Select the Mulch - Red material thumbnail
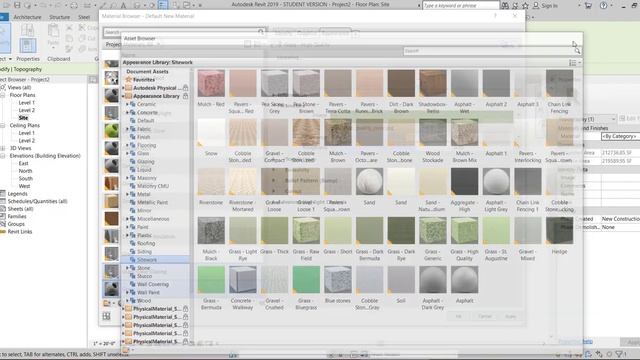Image resolution: width=640 pixels, height=360 pixels. [211, 83]
